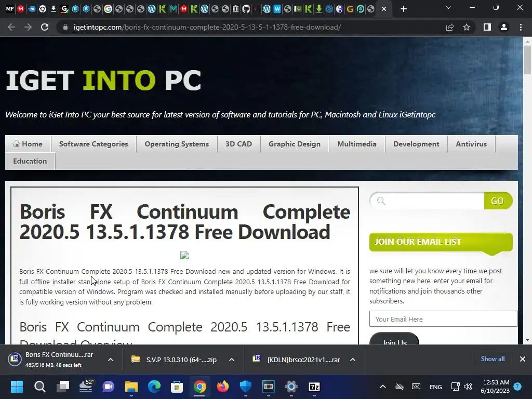Image resolution: width=532 pixels, height=399 pixels.
Task: Switch to the first Gmail tab
Action: point(21,9)
